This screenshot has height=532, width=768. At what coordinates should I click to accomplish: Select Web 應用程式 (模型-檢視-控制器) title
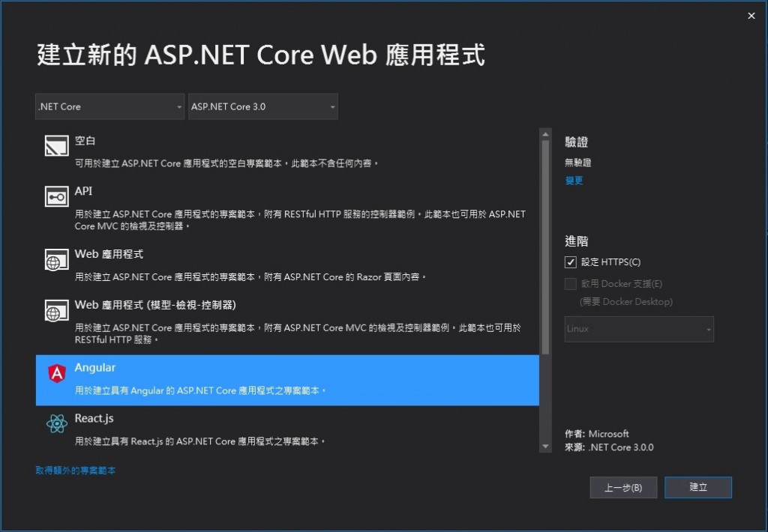tap(155, 305)
